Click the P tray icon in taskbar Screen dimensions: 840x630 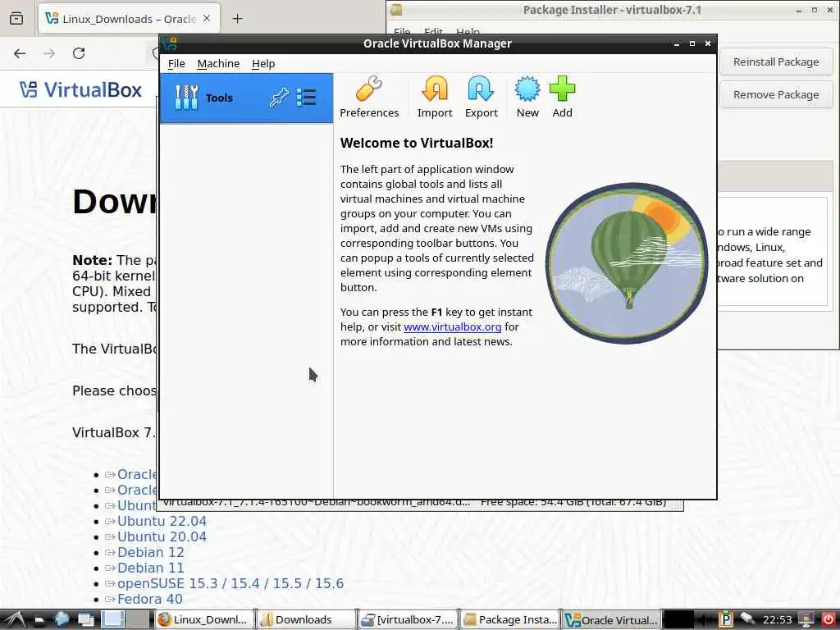click(726, 619)
